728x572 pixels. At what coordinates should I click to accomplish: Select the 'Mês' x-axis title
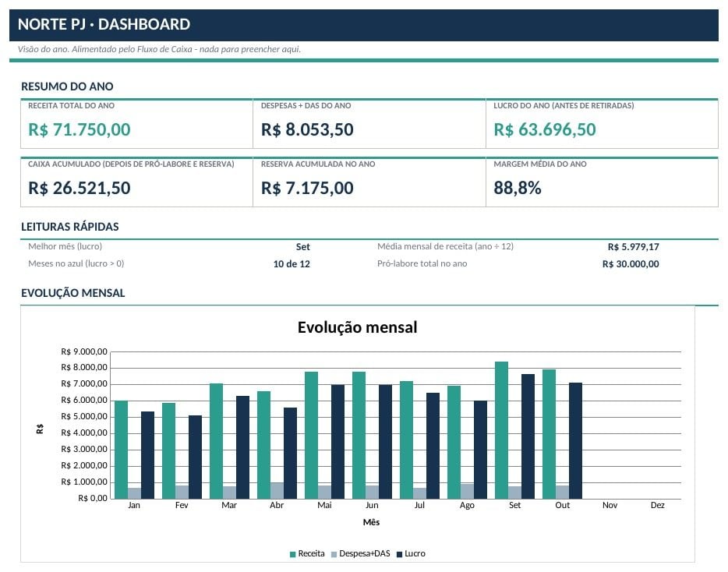(x=372, y=522)
